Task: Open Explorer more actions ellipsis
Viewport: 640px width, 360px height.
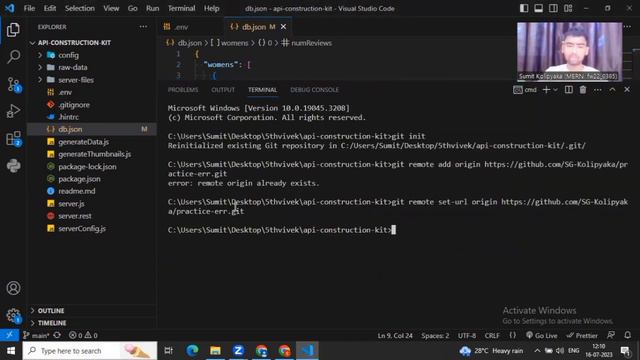Action: click(x=143, y=27)
